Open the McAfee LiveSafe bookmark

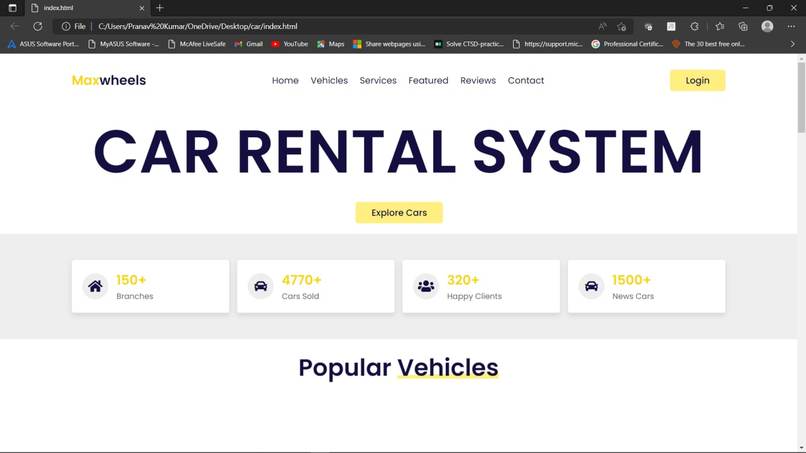point(196,44)
